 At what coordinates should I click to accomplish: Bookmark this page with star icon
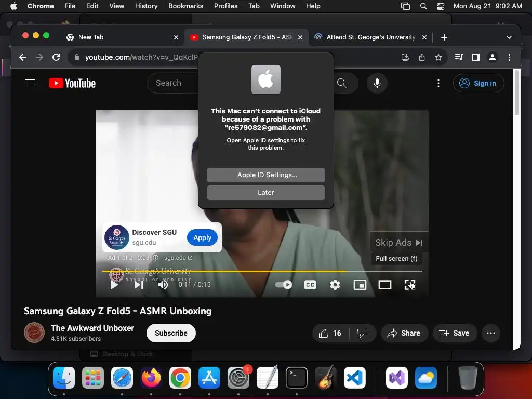click(438, 57)
